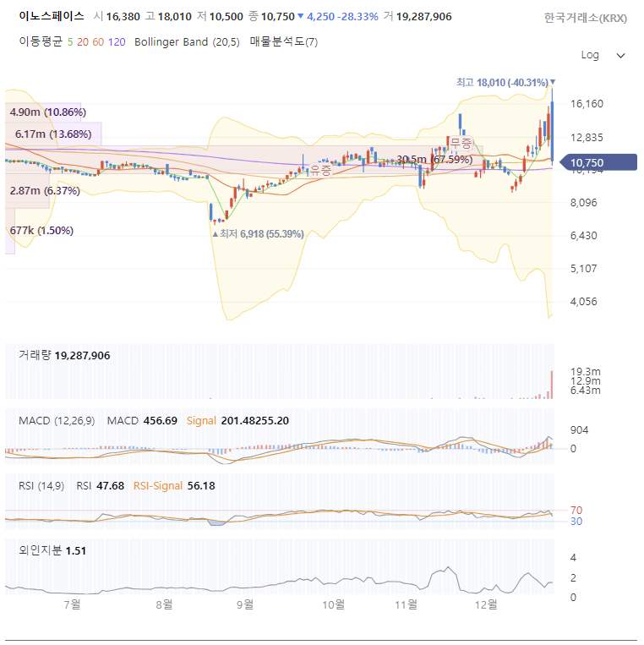This screenshot has height=645, width=644.
Task: Click the 한국거래소(KRX) exchange label
Action: tap(585, 18)
